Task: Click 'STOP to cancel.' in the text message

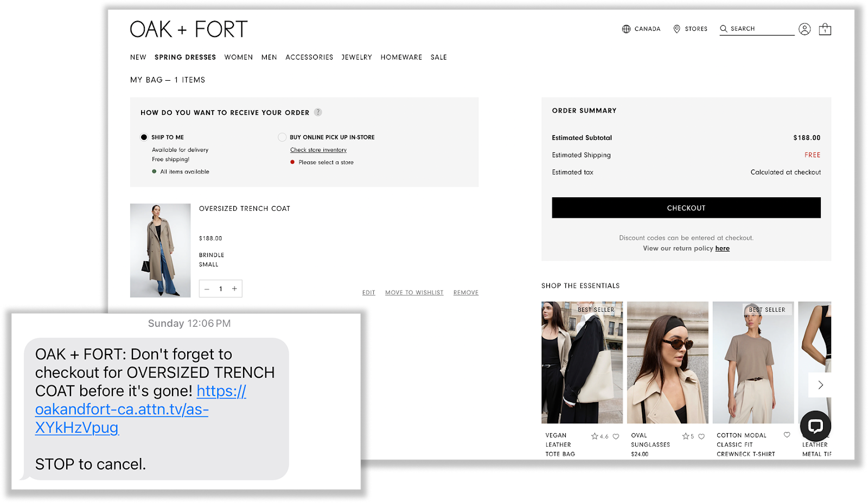Action: click(x=91, y=465)
